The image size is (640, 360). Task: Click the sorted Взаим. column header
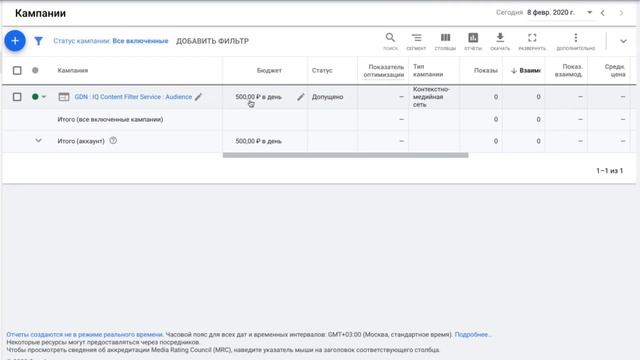tap(526, 70)
